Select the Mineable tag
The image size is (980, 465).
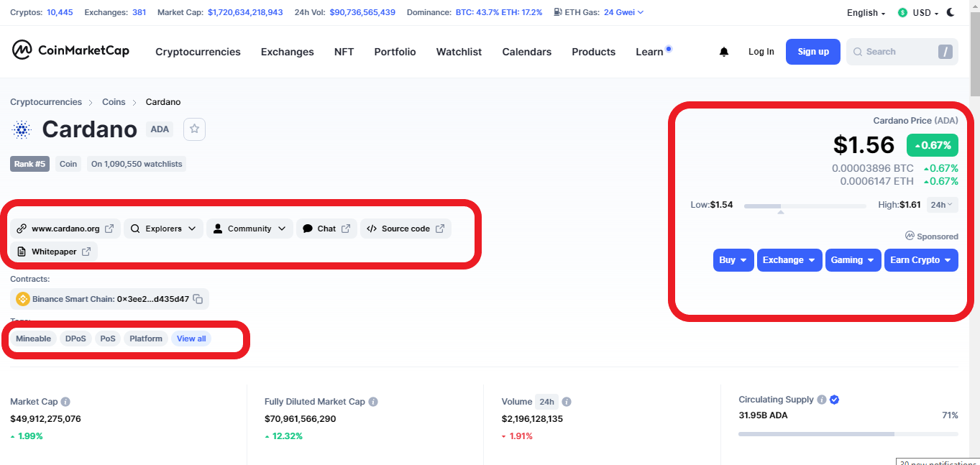33,339
